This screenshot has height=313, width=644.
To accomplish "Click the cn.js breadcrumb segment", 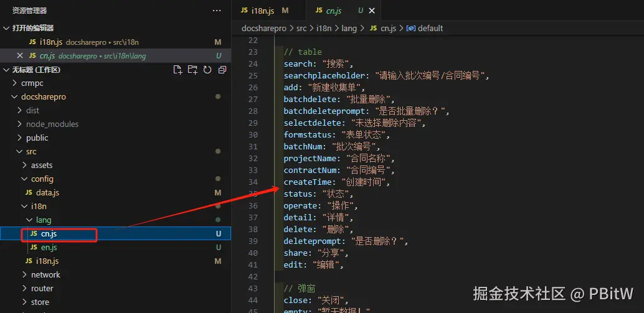I will (x=388, y=28).
